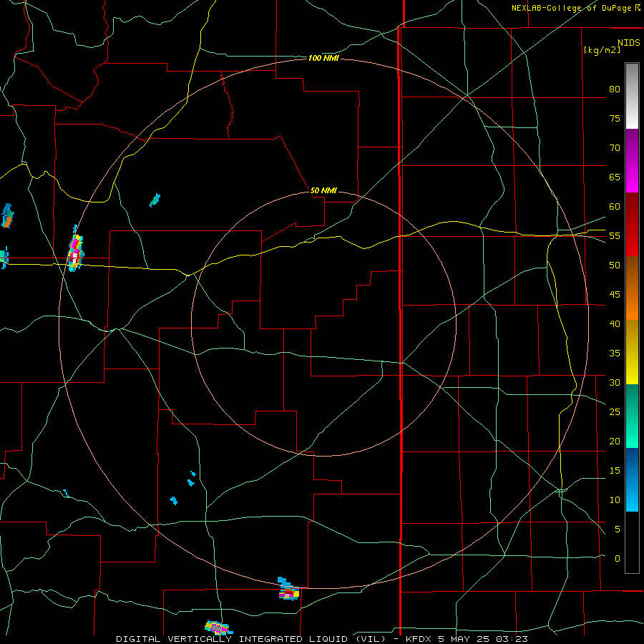Image resolution: width=644 pixels, height=644 pixels.
Task: Click the 75 value on the color scale
Action: tap(615, 118)
